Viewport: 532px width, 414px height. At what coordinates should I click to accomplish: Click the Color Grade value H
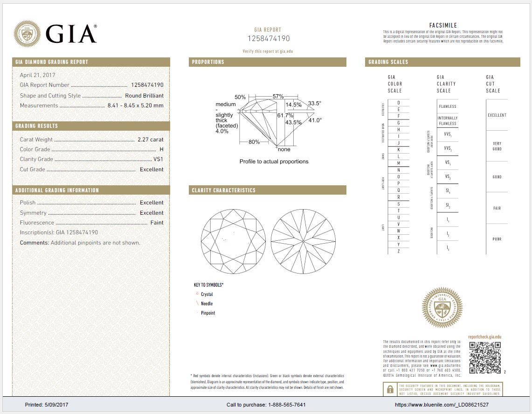coord(161,149)
